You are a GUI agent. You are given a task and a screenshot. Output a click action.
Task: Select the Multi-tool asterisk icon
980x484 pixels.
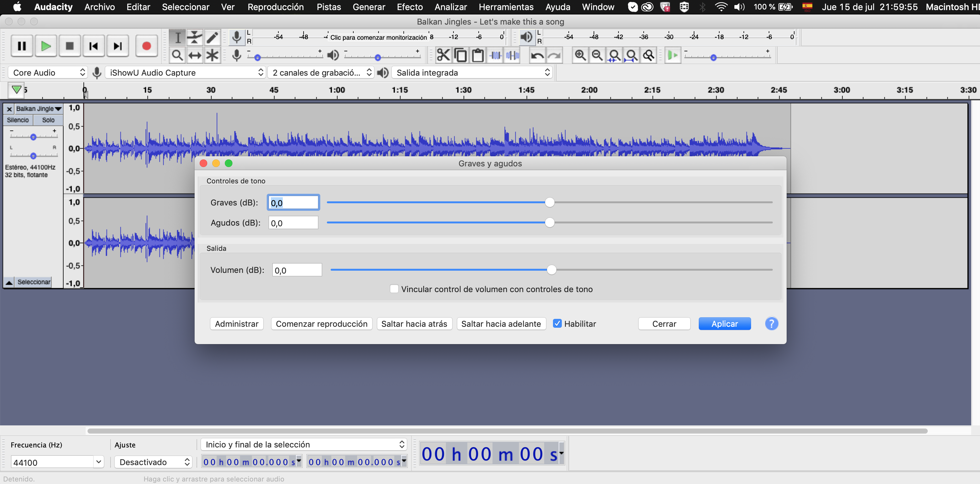(x=212, y=55)
